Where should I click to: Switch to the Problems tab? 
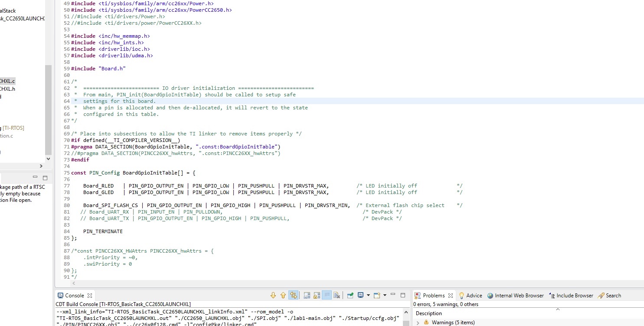[x=434, y=296]
